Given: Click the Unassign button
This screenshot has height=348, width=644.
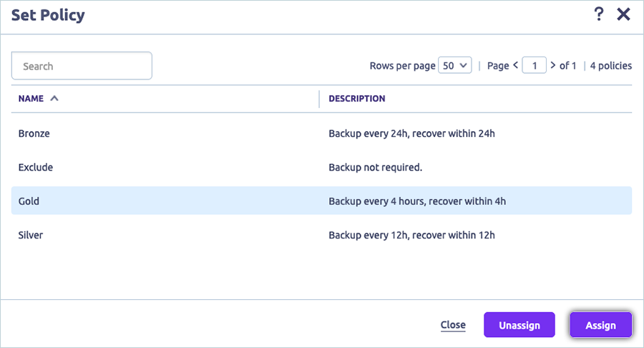Looking at the screenshot, I should [x=519, y=325].
